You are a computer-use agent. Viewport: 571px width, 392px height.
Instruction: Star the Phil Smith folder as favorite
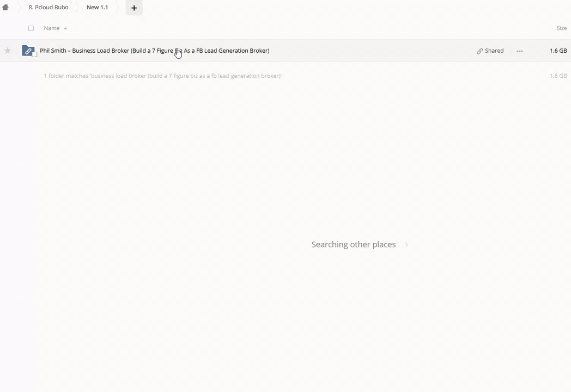[8, 51]
